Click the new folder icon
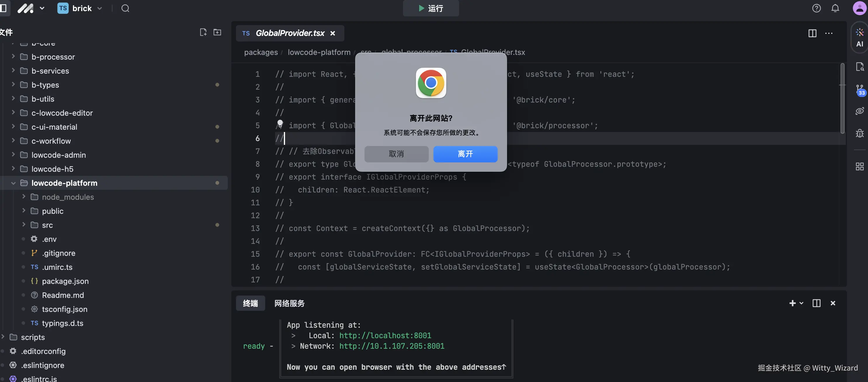 pos(217,32)
